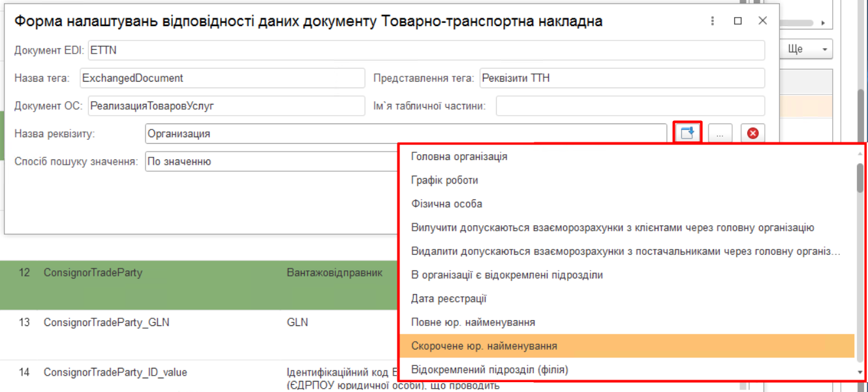Screen dimensions: 868x392
Task: Maximize the settings form window
Action: 737,21
